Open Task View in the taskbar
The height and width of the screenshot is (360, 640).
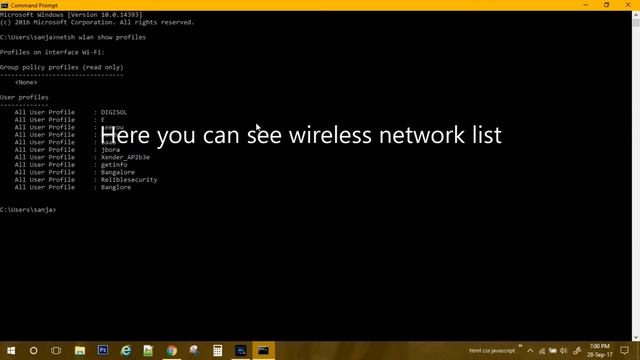56,351
